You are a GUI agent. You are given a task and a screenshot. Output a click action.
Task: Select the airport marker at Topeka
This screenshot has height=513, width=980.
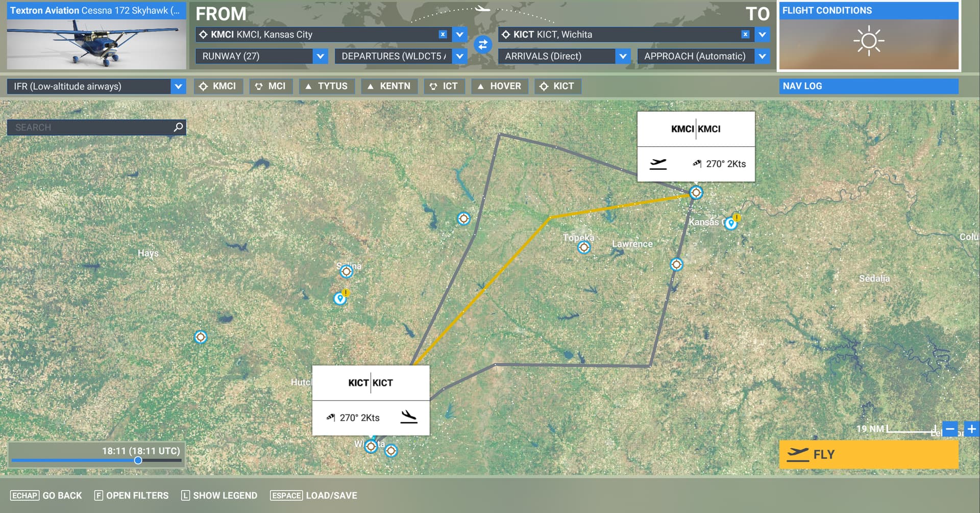(584, 247)
